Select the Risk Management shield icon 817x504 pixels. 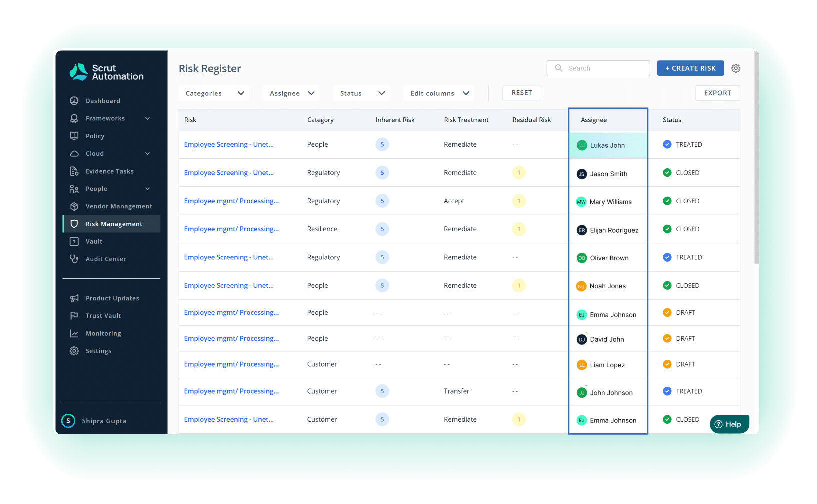(74, 224)
